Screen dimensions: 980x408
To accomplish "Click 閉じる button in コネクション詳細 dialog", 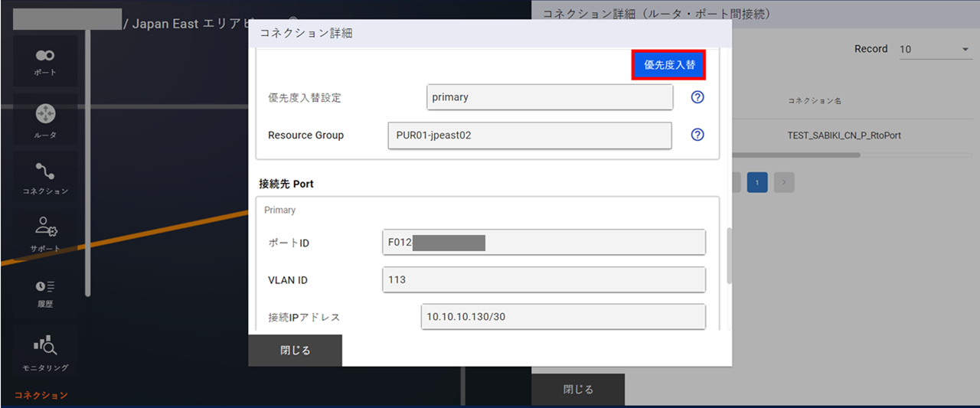I will pyautogui.click(x=296, y=351).
